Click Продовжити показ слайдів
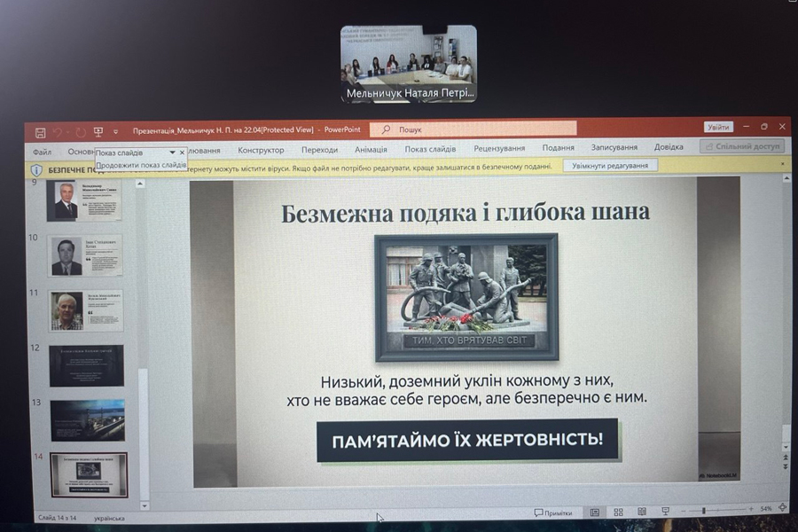This screenshot has width=798, height=532. tap(141, 165)
